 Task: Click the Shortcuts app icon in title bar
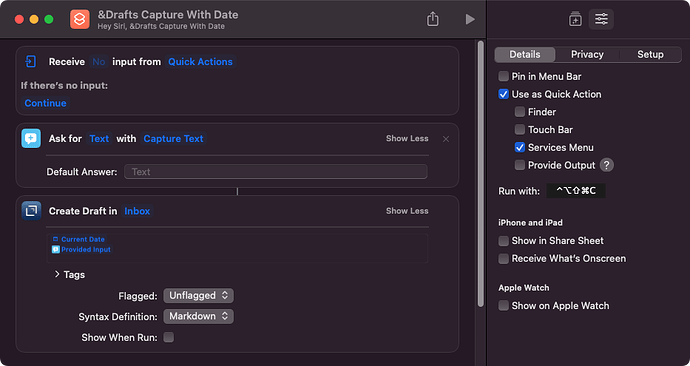80,19
